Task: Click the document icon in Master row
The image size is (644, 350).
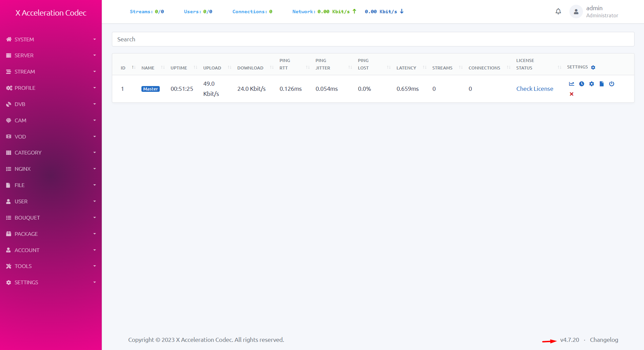Action: [x=602, y=84]
